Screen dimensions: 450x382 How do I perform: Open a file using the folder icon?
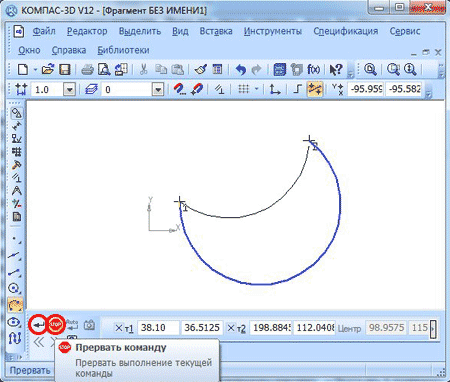[48, 70]
